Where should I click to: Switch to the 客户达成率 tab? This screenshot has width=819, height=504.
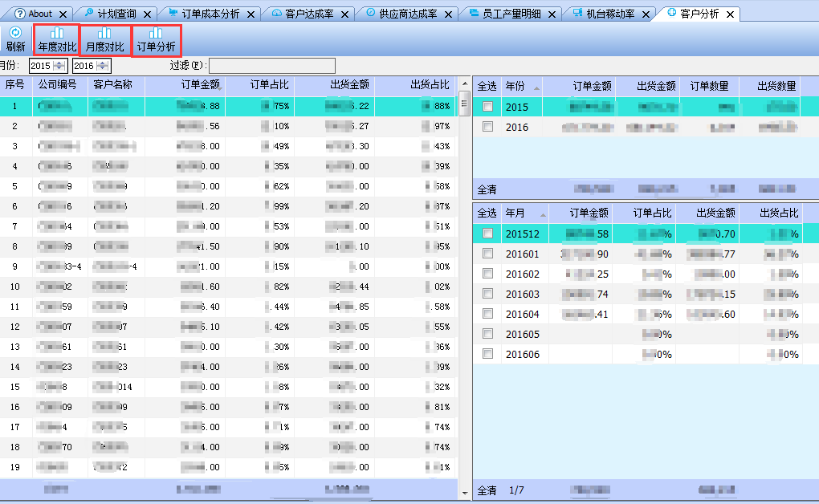click(x=309, y=14)
